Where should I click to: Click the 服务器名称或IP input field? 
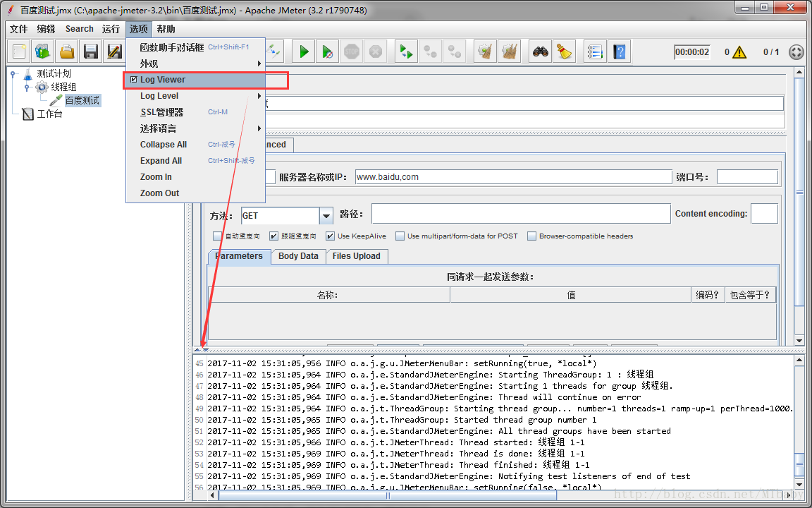[x=513, y=177]
